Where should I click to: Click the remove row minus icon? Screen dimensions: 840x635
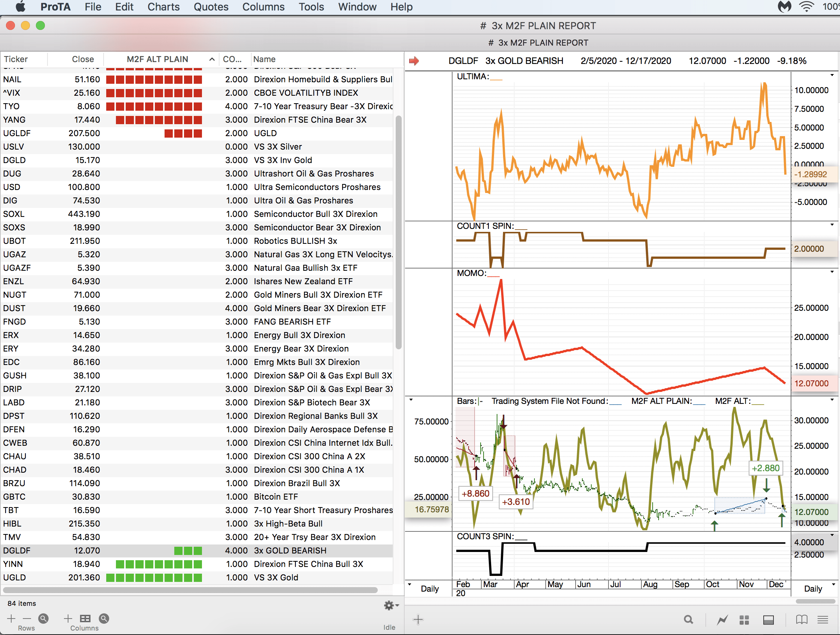27,619
